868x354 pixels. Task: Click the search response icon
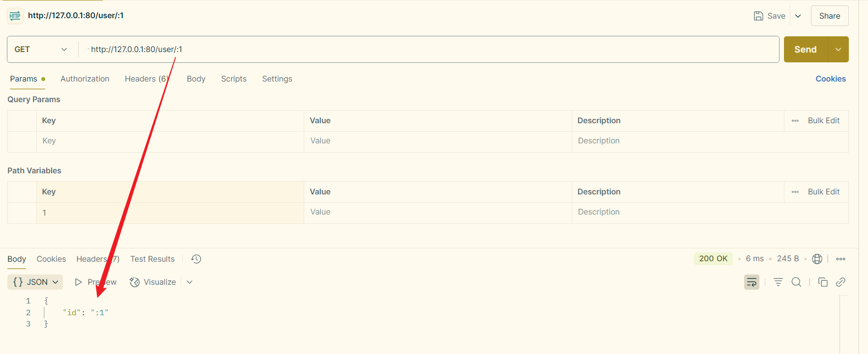click(796, 282)
